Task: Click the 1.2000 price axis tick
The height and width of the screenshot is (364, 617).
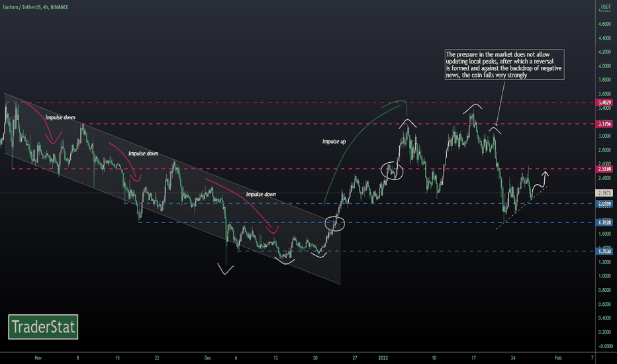Action: (605, 262)
